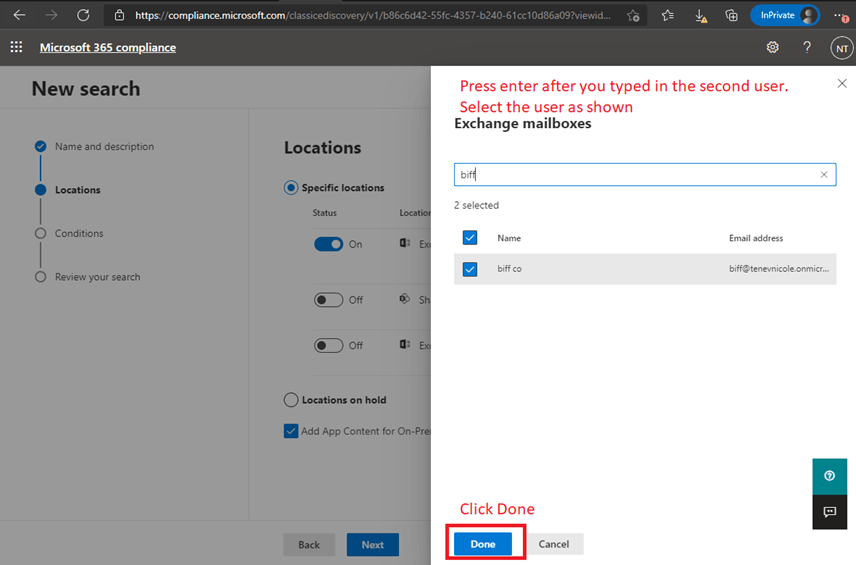
Task: Click the 2 selected text
Action: (477, 205)
